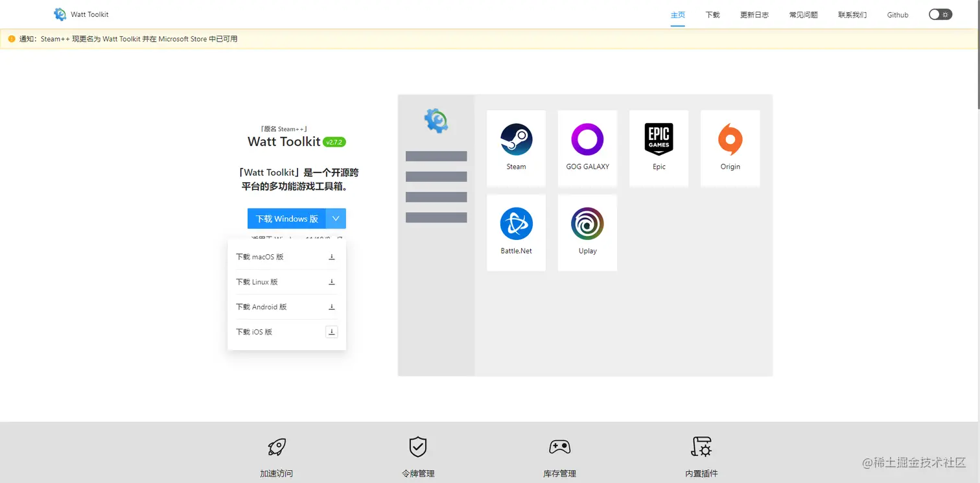This screenshot has height=483, width=980.
Task: Open the 联系我们 nav item
Action: [x=852, y=15]
